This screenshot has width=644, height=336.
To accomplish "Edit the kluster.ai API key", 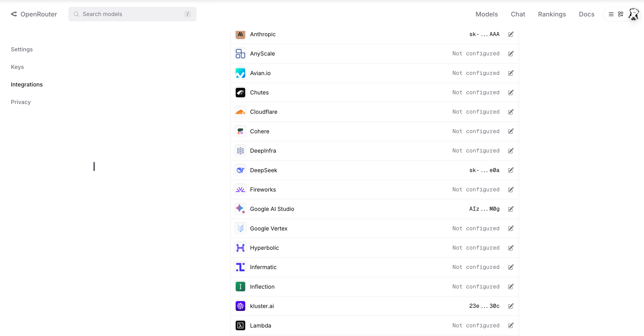I will click(511, 306).
